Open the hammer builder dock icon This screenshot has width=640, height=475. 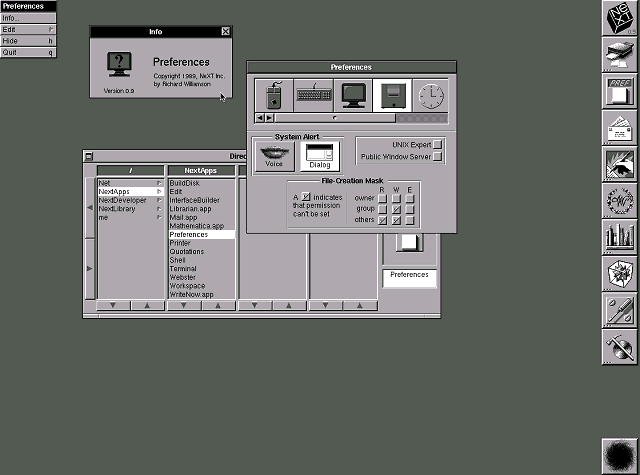pos(620,348)
